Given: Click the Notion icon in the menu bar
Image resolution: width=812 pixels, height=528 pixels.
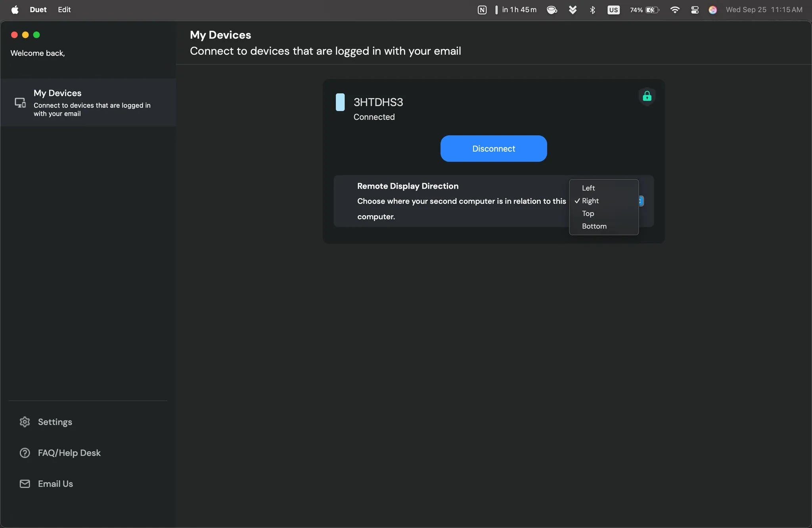Looking at the screenshot, I should [x=481, y=10].
